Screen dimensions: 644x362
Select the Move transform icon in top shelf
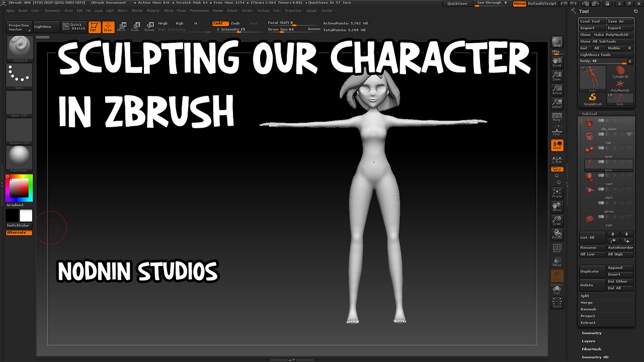pos(121,27)
